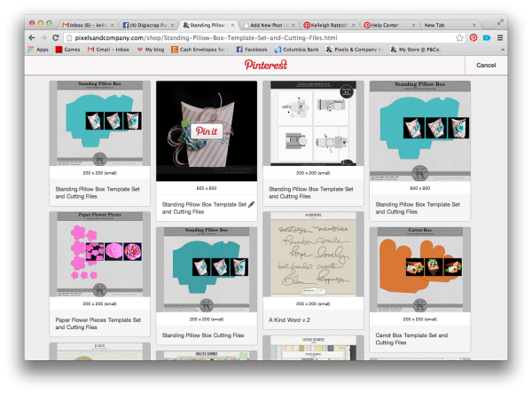This screenshot has width=532, height=394.
Task: Reload the page with the refresh icon
Action: [56, 37]
